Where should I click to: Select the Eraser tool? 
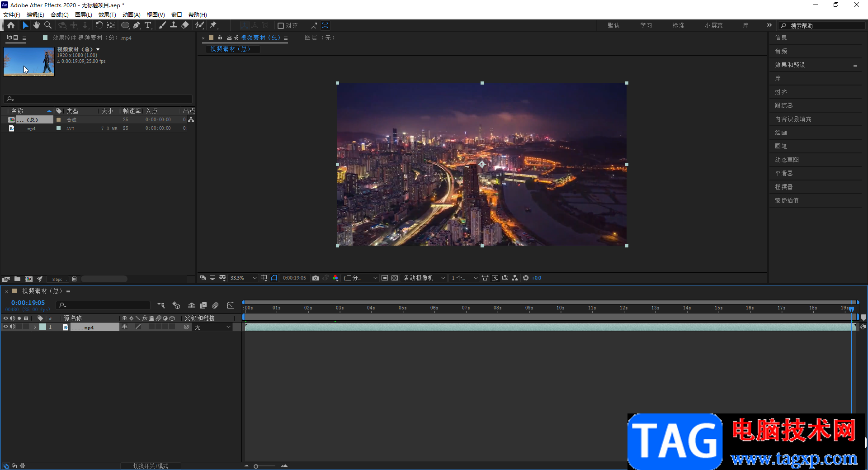click(185, 25)
